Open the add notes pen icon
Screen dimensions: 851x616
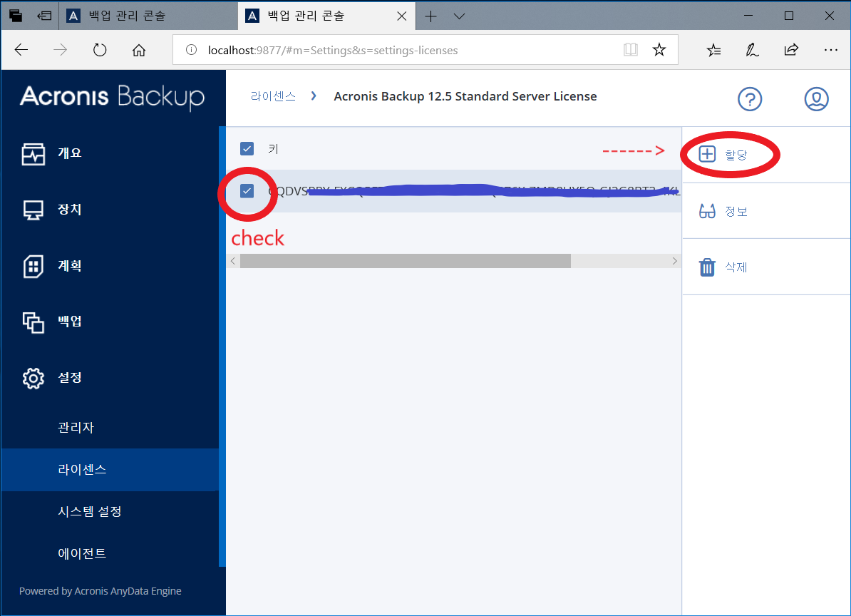coord(752,50)
